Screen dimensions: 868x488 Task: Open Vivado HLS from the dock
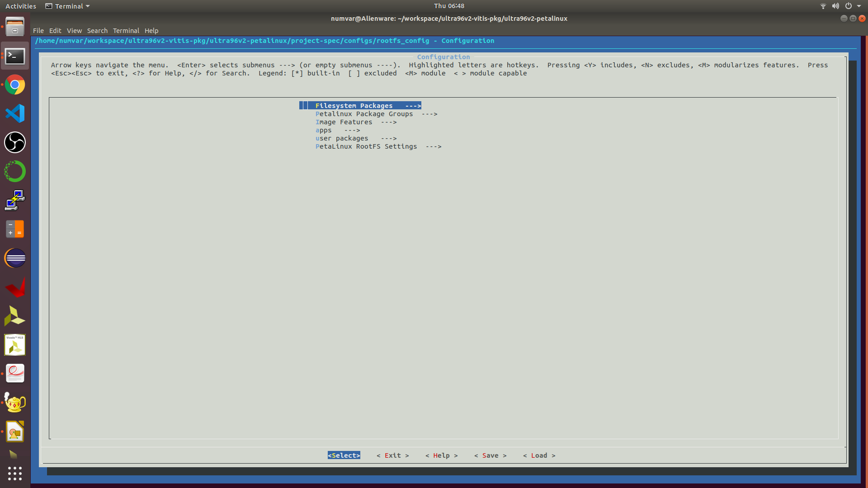click(x=15, y=345)
